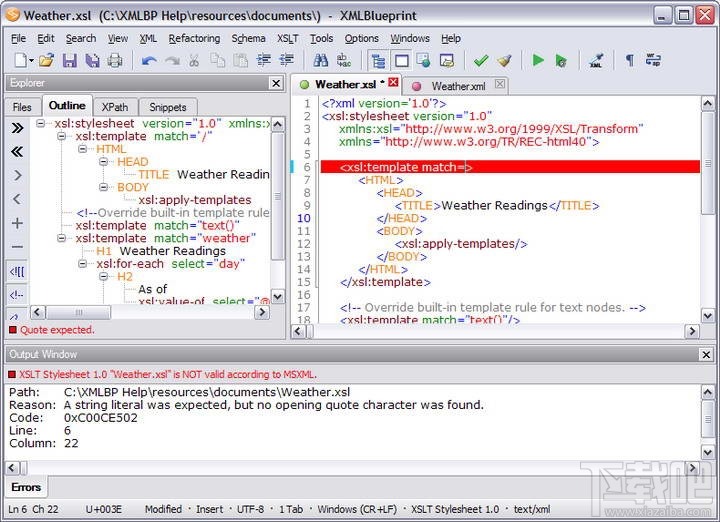Open Replace with the ab-ac icon
Screen dimensions: 720x522
click(x=343, y=60)
